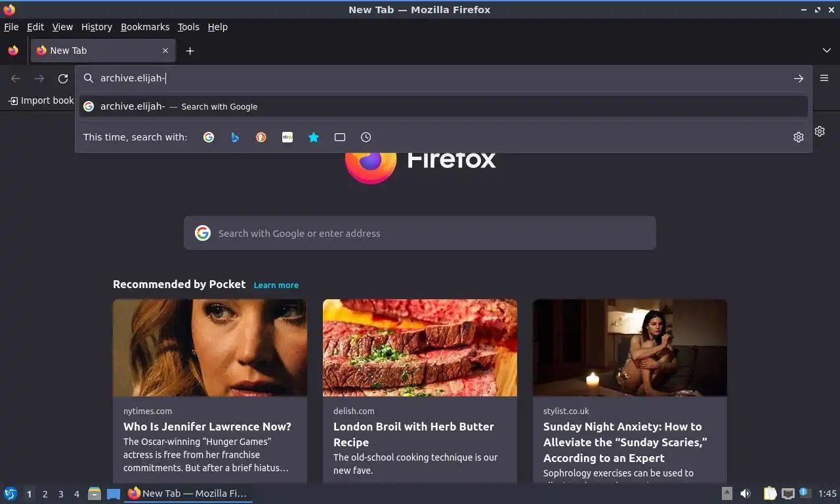
Task: Open the File menu
Action: tap(11, 27)
